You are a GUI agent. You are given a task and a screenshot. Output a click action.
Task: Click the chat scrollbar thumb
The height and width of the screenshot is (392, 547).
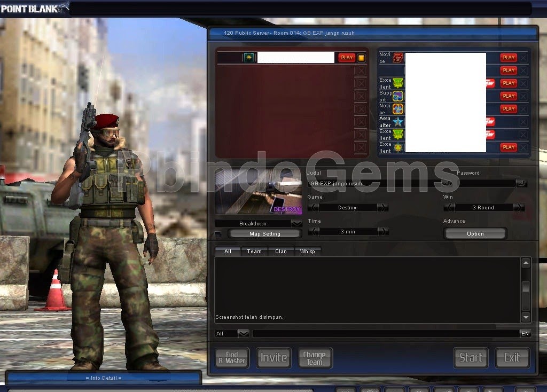[526, 287]
